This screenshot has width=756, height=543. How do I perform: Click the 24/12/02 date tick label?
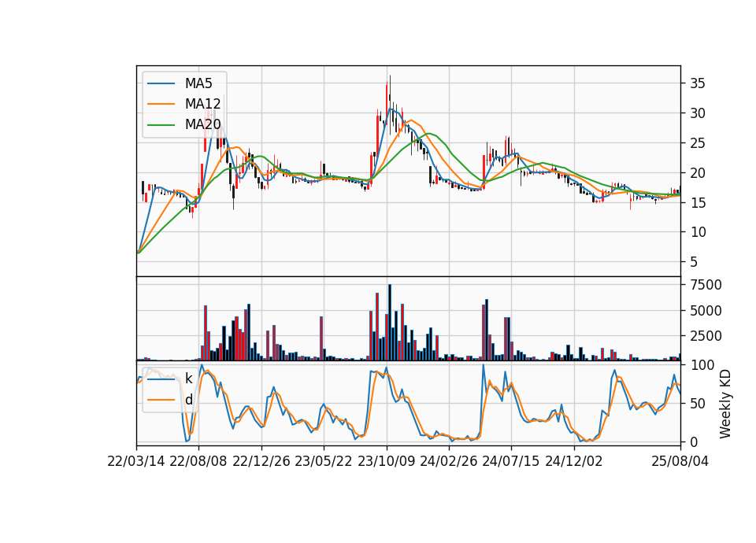(574, 461)
